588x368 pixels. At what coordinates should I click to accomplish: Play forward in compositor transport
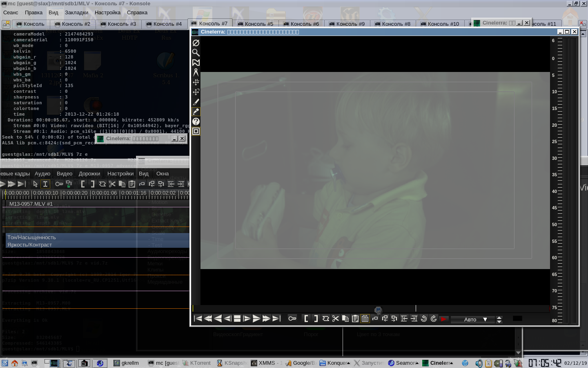click(256, 319)
